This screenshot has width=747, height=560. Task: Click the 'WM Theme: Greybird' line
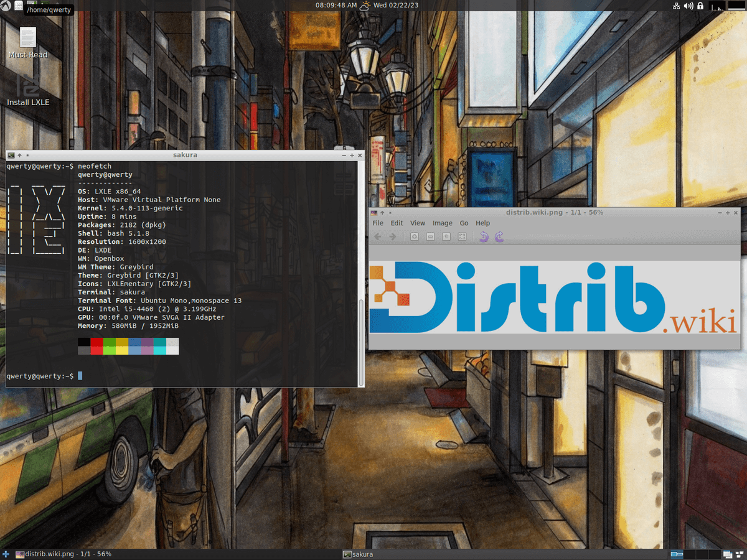116,267
